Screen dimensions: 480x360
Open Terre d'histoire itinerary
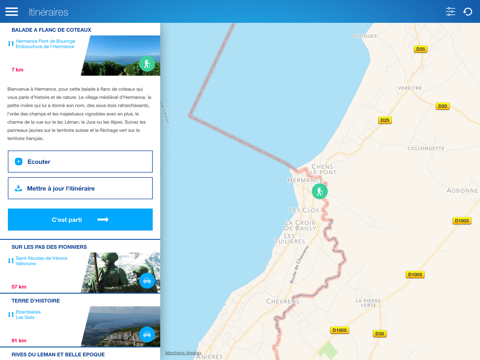pos(80,320)
